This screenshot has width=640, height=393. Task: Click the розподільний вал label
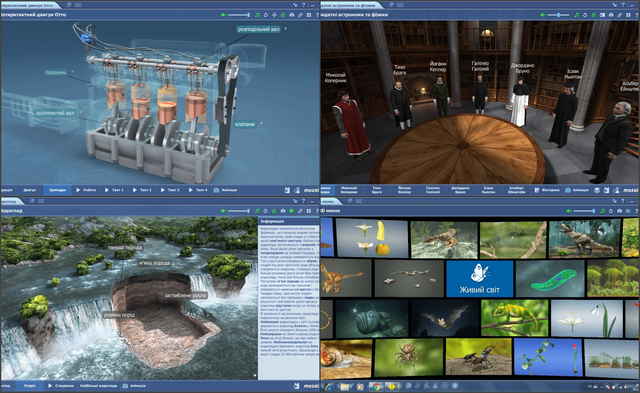pos(258,29)
